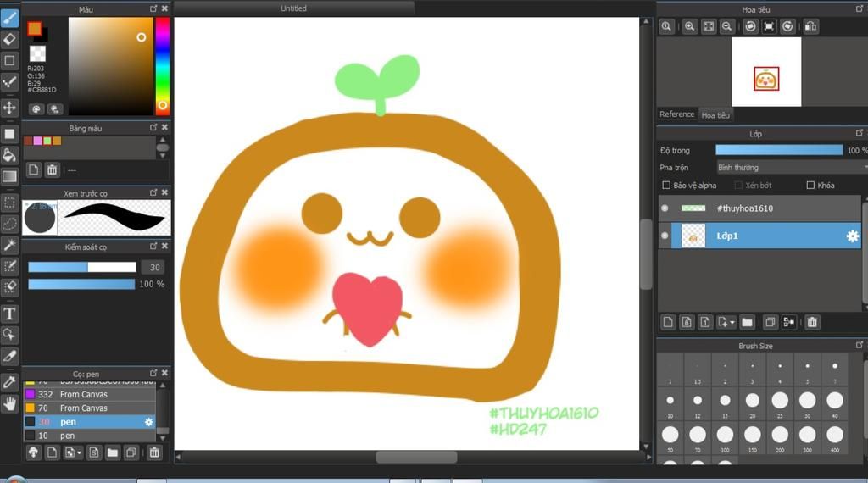Switch to Reference tab

click(676, 114)
